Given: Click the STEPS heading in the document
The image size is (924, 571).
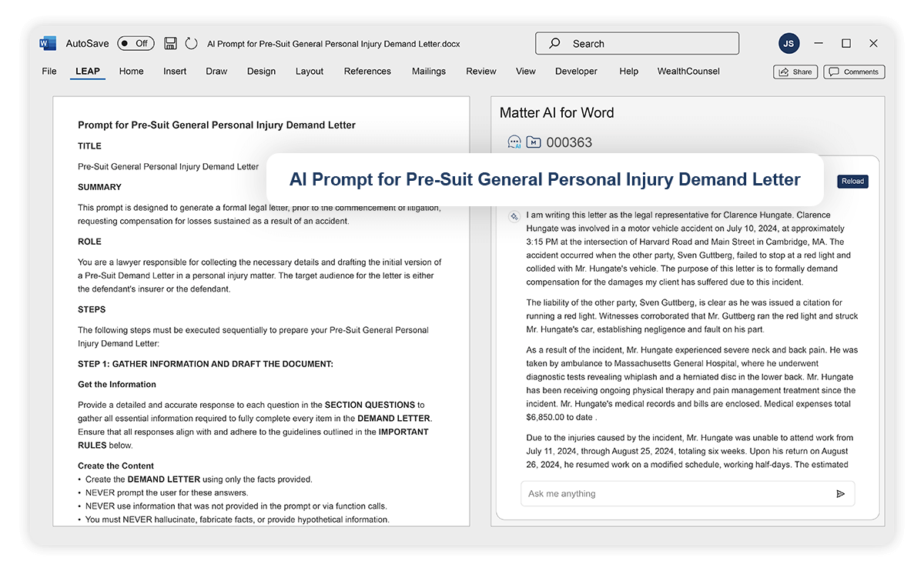Looking at the screenshot, I should 92,310.
